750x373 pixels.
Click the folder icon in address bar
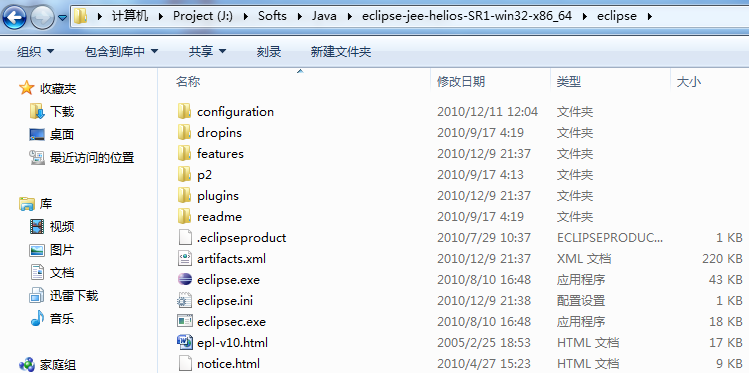coord(80,16)
